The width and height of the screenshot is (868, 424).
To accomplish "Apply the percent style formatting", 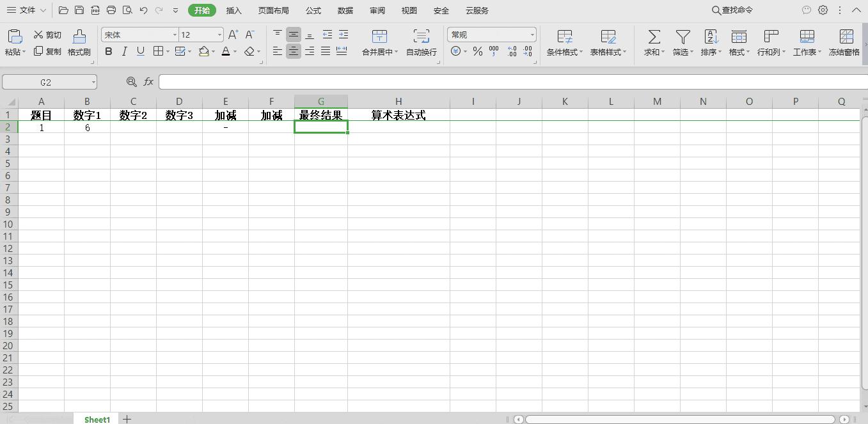I will point(477,52).
